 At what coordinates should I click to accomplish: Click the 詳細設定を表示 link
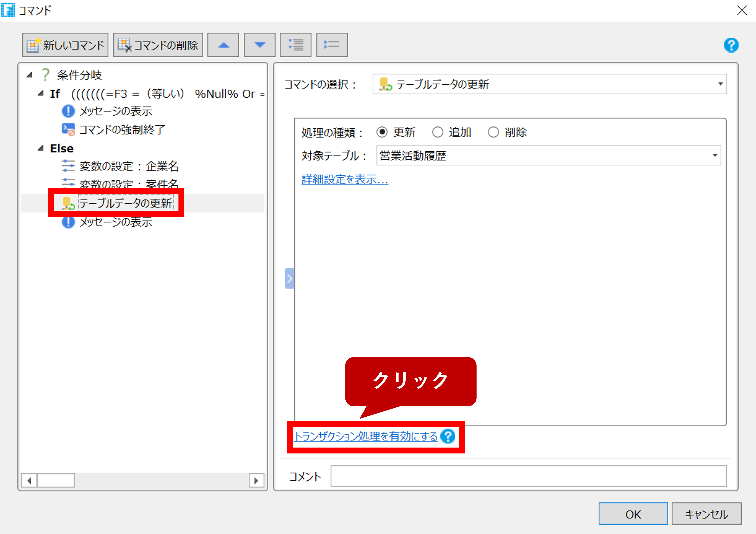pos(344,180)
